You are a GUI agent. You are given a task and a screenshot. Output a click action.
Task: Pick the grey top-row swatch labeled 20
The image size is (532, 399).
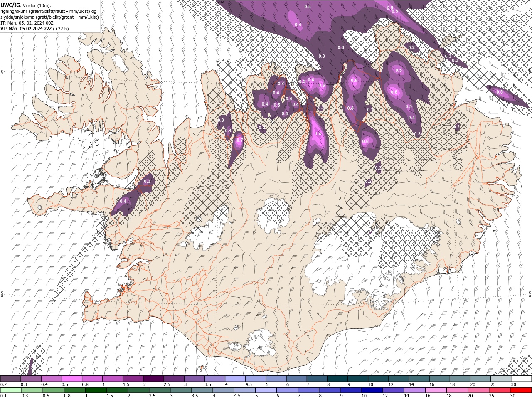480,379
